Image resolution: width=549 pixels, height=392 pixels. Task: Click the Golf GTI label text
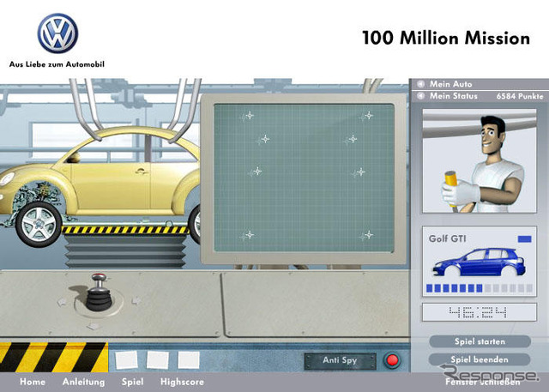(x=447, y=238)
